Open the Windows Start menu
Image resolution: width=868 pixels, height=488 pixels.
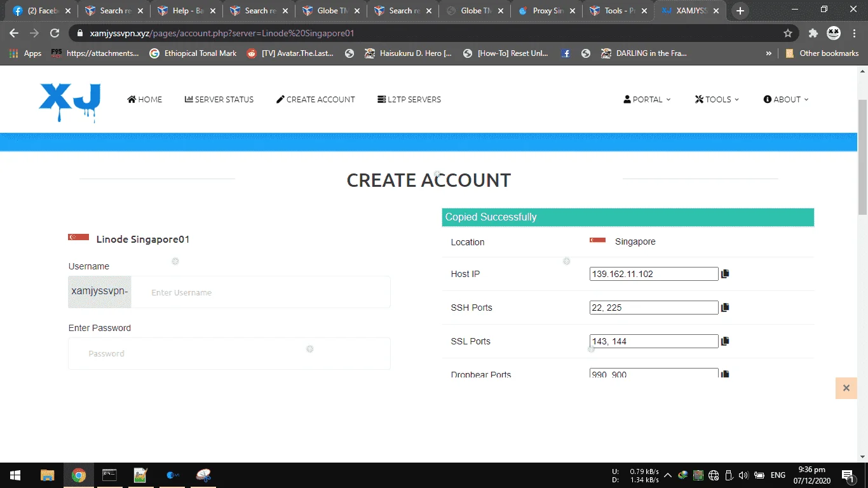[x=15, y=475]
